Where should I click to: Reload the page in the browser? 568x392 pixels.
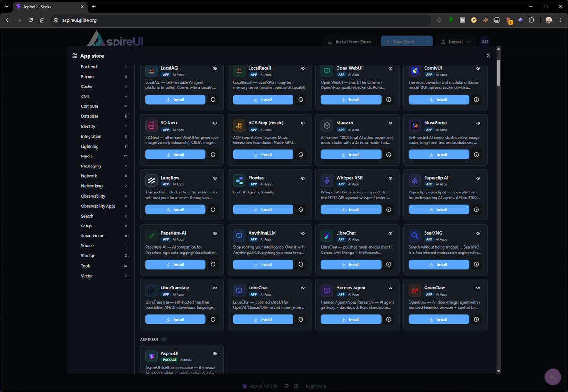(31, 20)
